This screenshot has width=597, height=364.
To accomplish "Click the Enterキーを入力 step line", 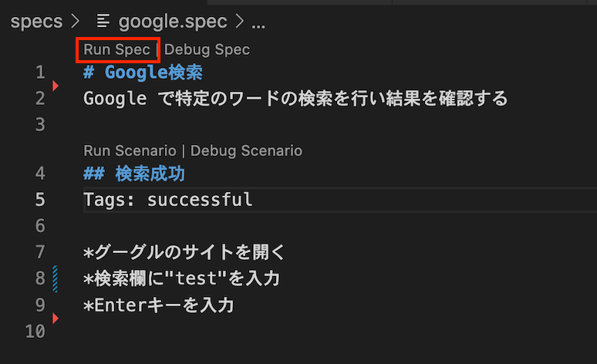I will (158, 305).
